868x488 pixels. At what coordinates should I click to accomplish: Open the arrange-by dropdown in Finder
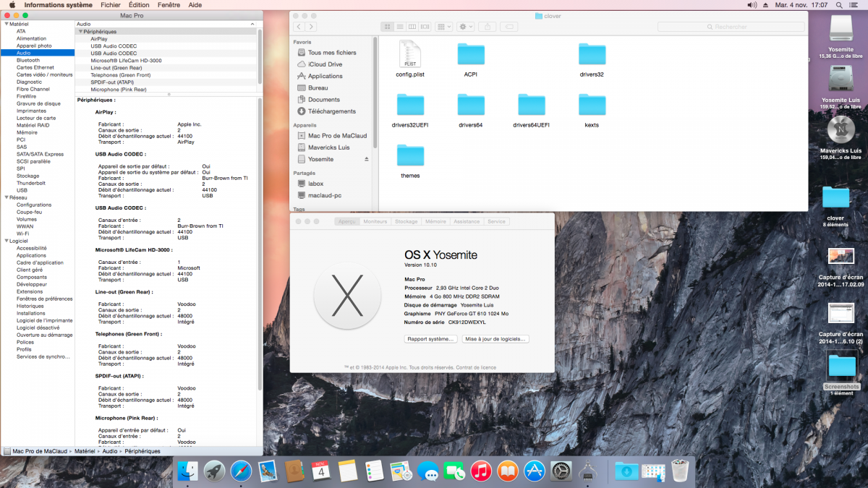(443, 27)
